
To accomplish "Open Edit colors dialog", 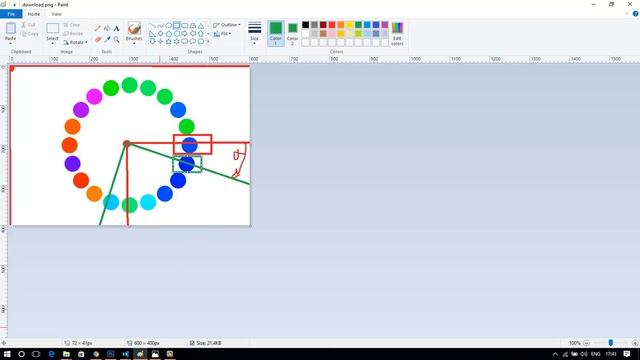I will coord(397,33).
